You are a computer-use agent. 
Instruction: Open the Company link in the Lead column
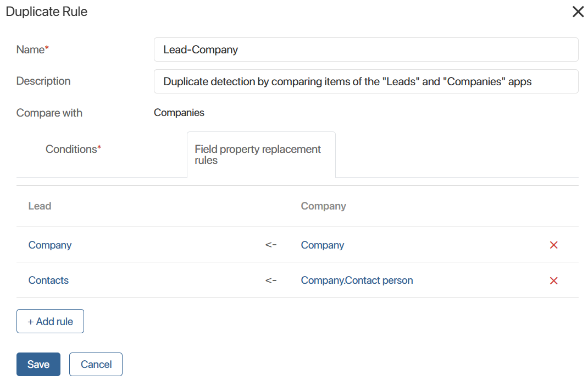pyautogui.click(x=49, y=245)
